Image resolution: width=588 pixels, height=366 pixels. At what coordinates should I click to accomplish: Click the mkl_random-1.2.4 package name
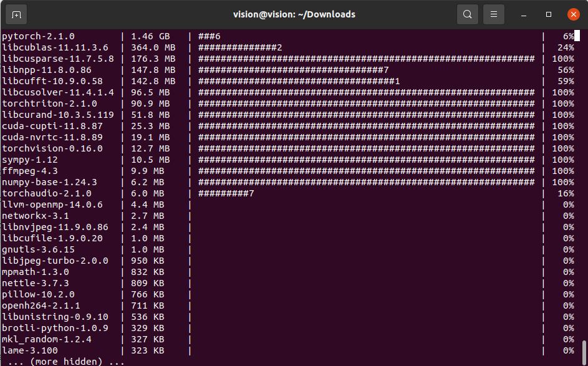[47, 340]
